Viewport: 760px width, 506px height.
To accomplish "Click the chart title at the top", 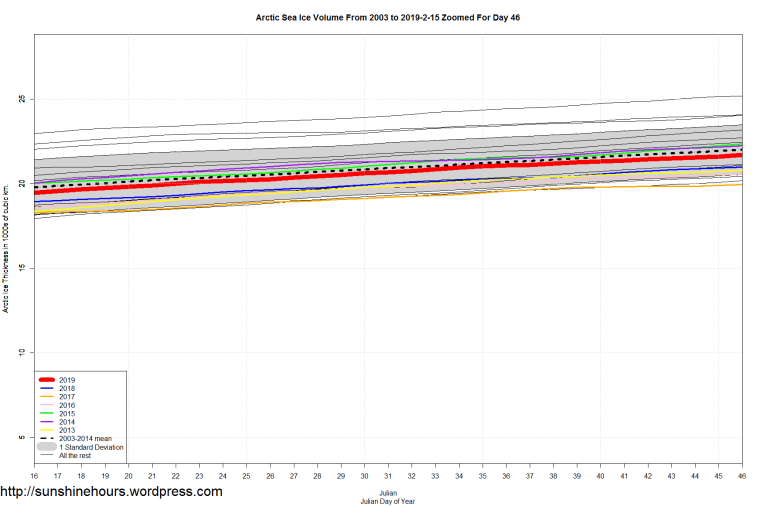I will pyautogui.click(x=387, y=18).
